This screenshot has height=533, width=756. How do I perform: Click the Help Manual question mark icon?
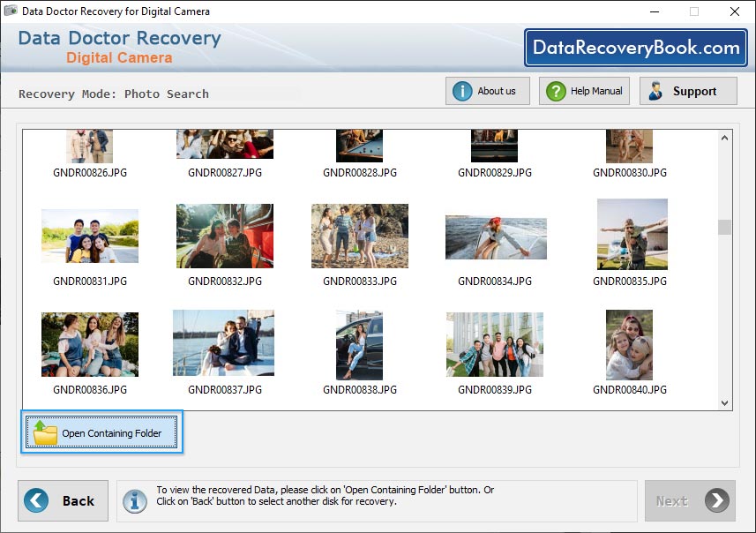554,90
